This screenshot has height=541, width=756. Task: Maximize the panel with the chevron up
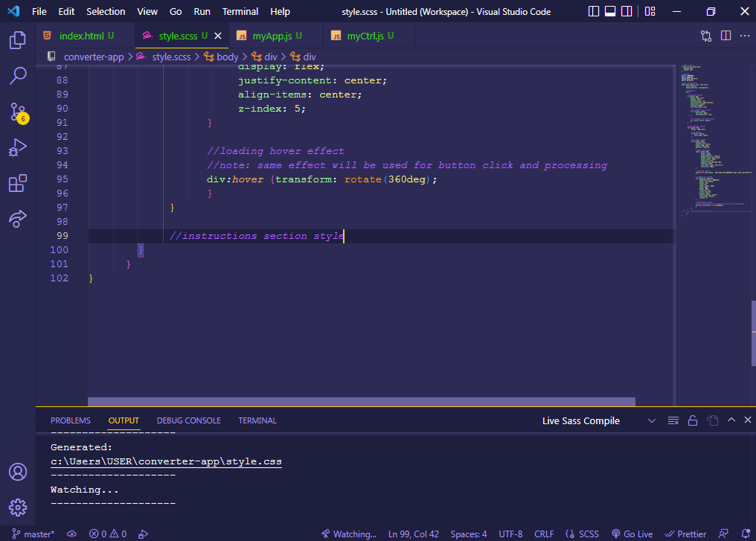(731, 420)
